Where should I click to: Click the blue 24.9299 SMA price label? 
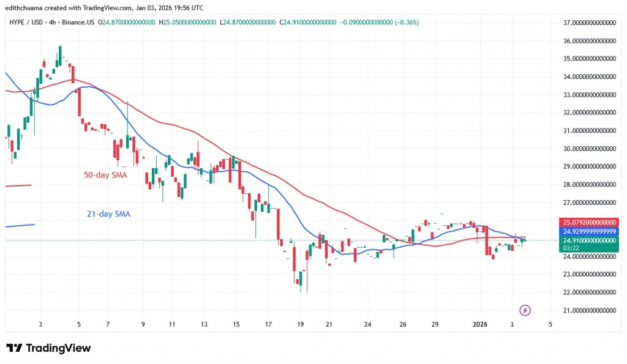tap(589, 231)
